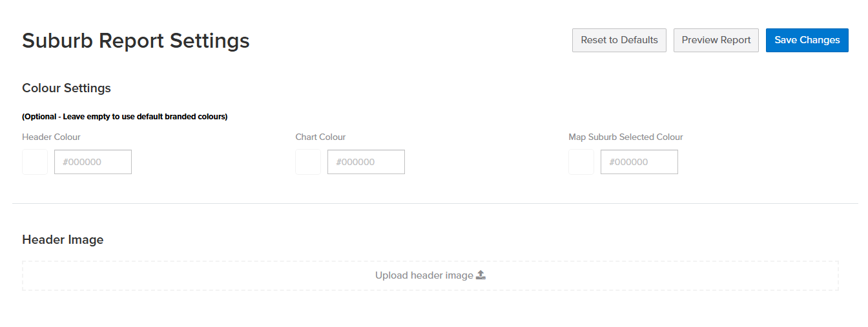This screenshot has height=327, width=868.
Task: Click the divider line above Header Image
Action: click(x=435, y=203)
